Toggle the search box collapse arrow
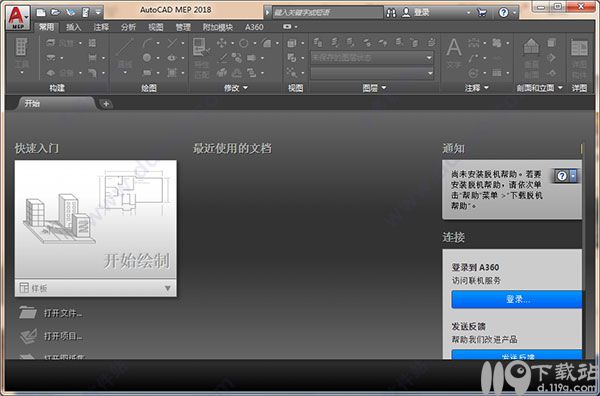Image resolution: width=600 pixels, height=396 pixels. point(267,13)
